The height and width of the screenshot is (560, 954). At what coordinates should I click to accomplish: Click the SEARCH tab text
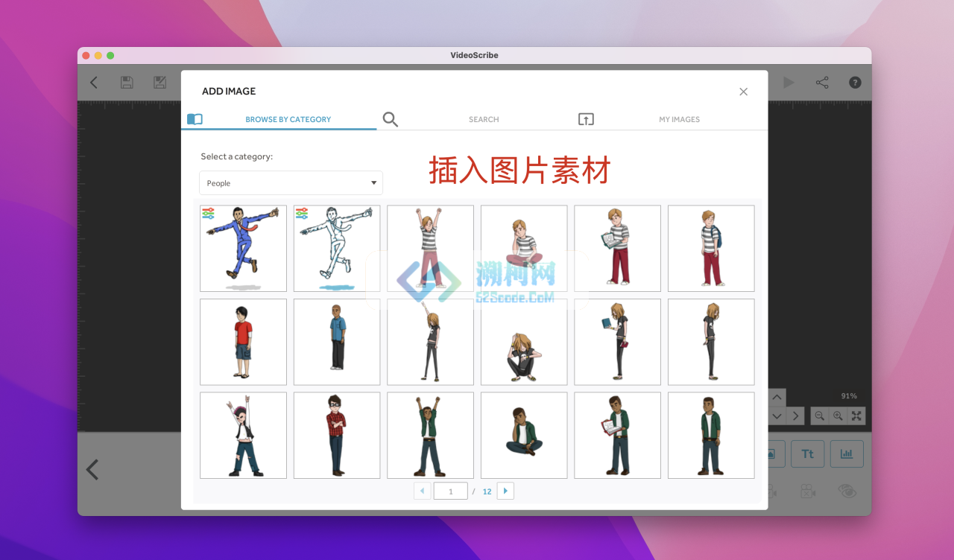pyautogui.click(x=484, y=119)
